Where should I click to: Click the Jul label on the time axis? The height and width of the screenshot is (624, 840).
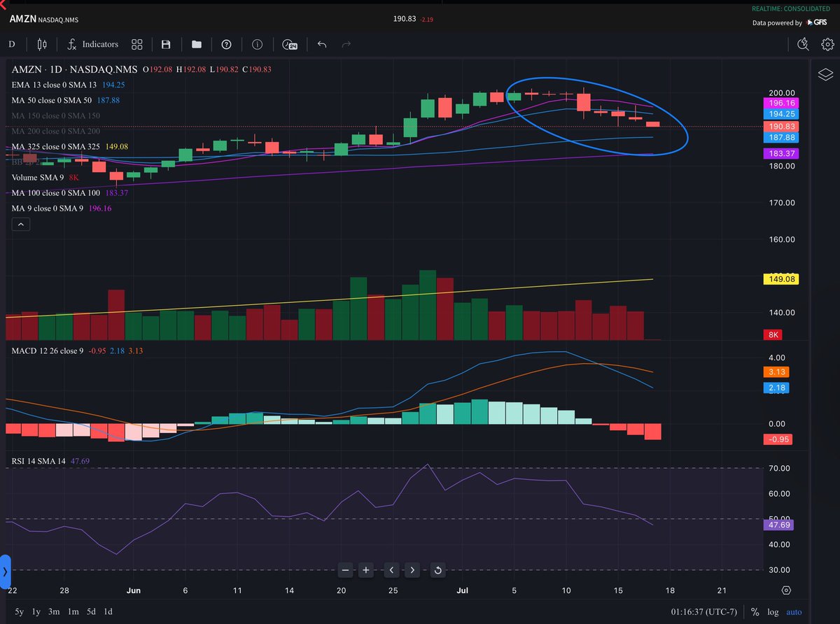pos(463,590)
